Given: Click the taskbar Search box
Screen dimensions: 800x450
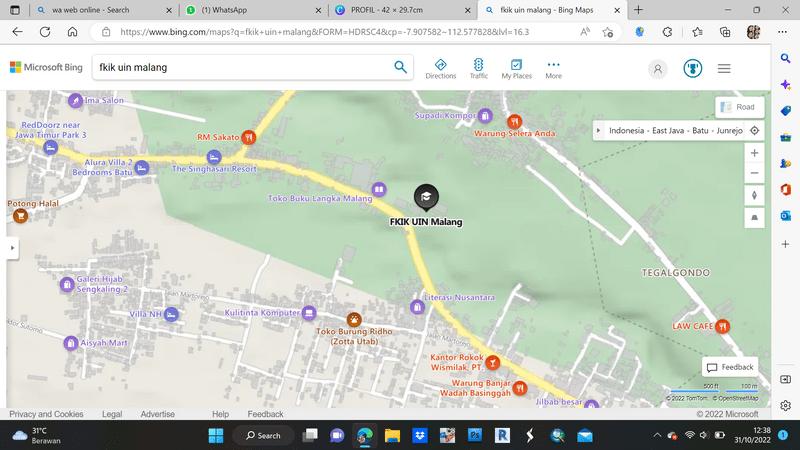Looking at the screenshot, I should tap(263, 435).
